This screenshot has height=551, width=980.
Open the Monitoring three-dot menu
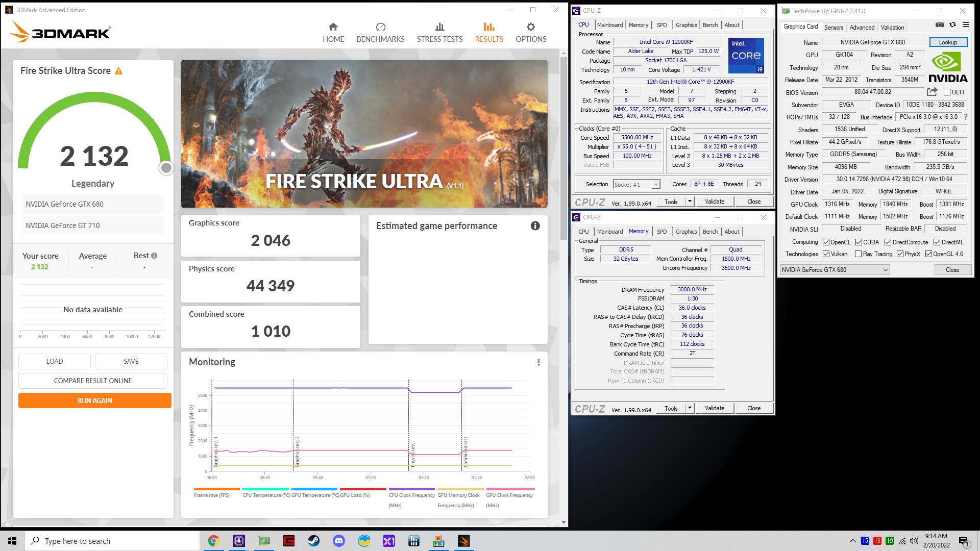click(x=538, y=362)
